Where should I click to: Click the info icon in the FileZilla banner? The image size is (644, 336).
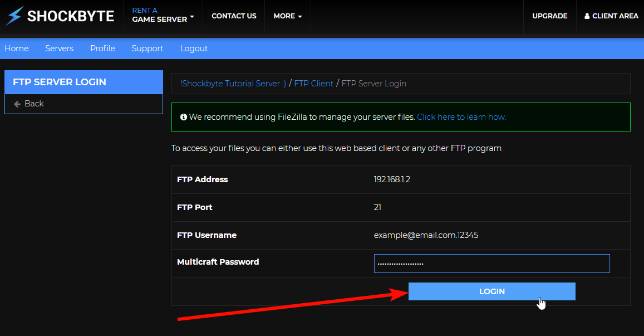(x=184, y=117)
